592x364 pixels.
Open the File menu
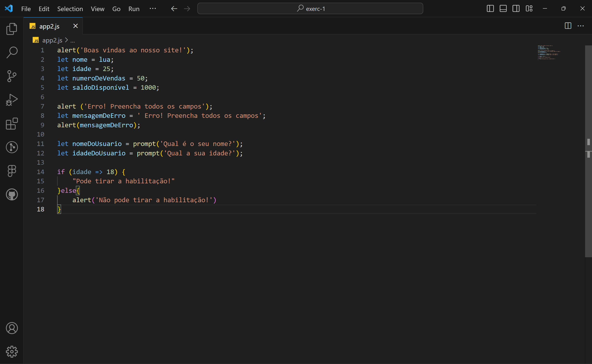tap(26, 9)
